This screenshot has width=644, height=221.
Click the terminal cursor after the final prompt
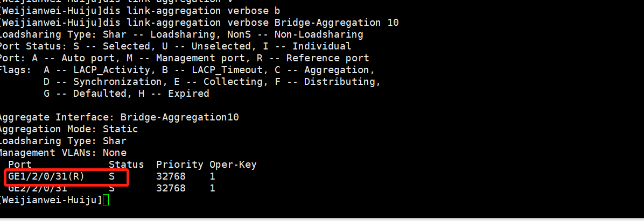pos(106,200)
